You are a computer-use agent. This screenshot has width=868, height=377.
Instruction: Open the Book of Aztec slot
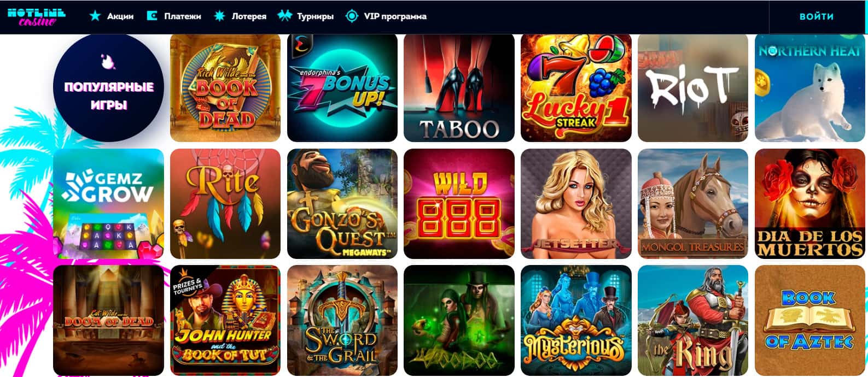(810, 320)
